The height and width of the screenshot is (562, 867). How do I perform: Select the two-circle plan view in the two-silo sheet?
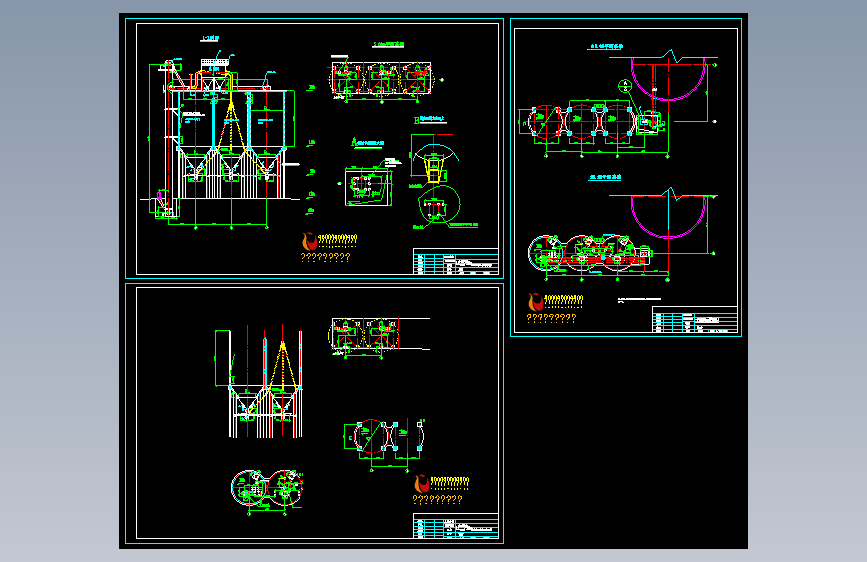coord(267,488)
